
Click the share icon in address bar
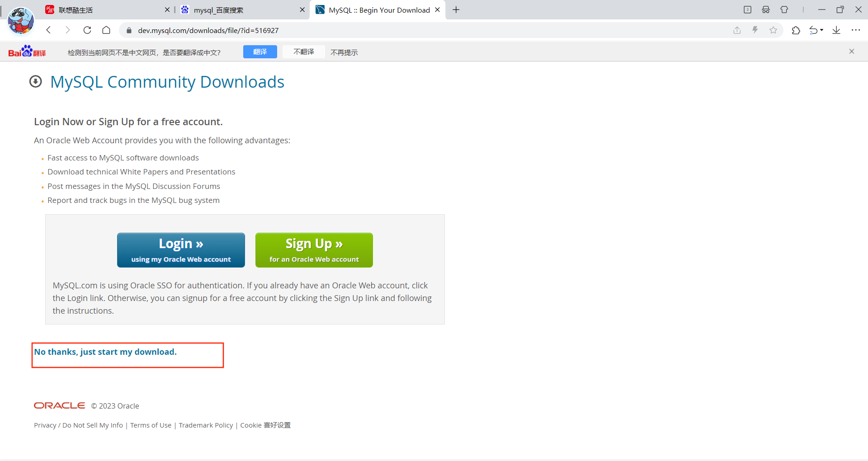click(x=737, y=30)
